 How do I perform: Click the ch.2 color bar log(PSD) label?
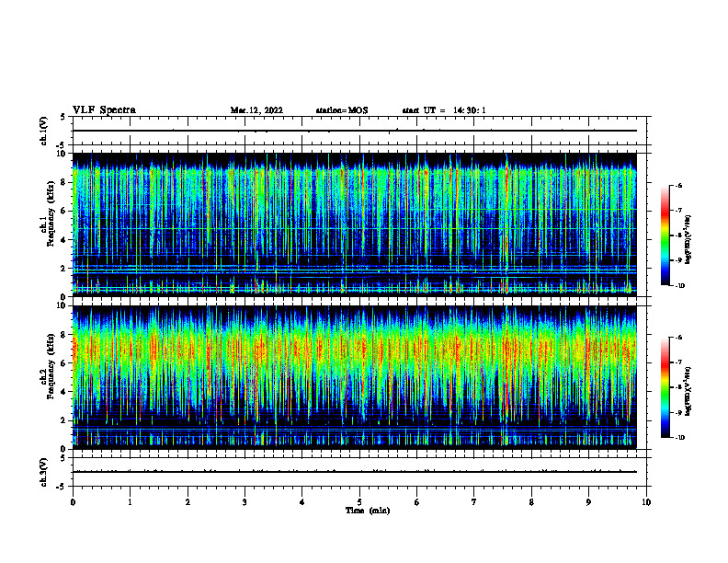(688, 391)
